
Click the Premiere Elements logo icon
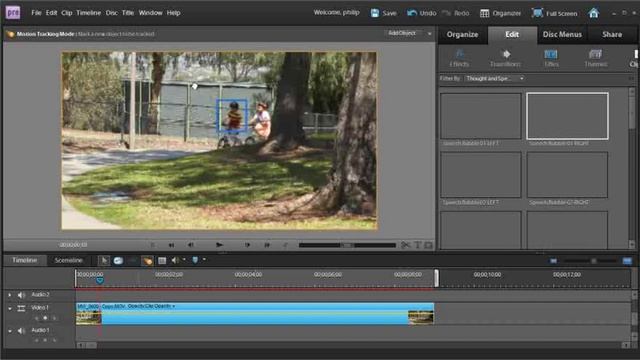[x=13, y=13]
